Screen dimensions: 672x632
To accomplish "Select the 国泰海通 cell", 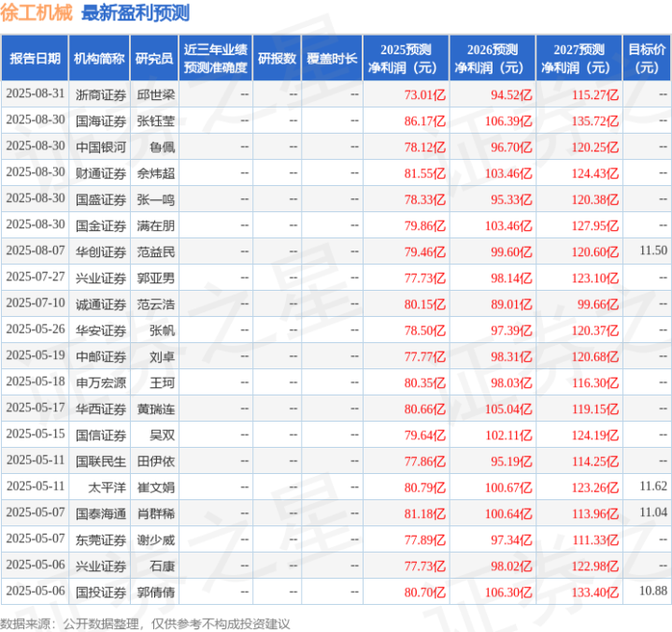I will click(101, 513).
